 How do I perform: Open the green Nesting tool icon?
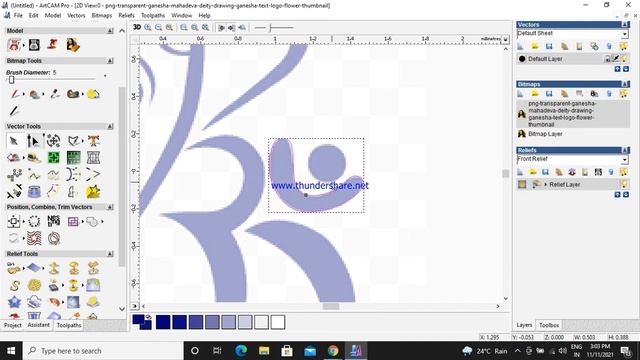(53, 158)
